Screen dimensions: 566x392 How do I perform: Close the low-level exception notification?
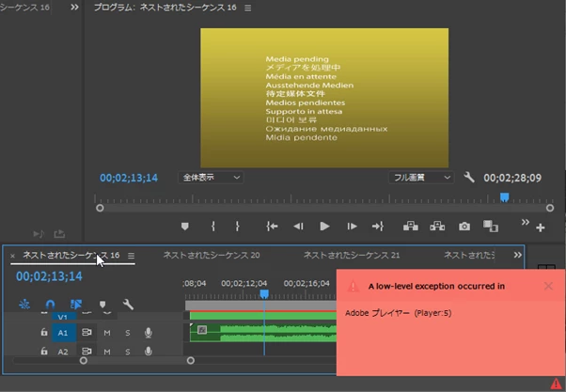(548, 286)
